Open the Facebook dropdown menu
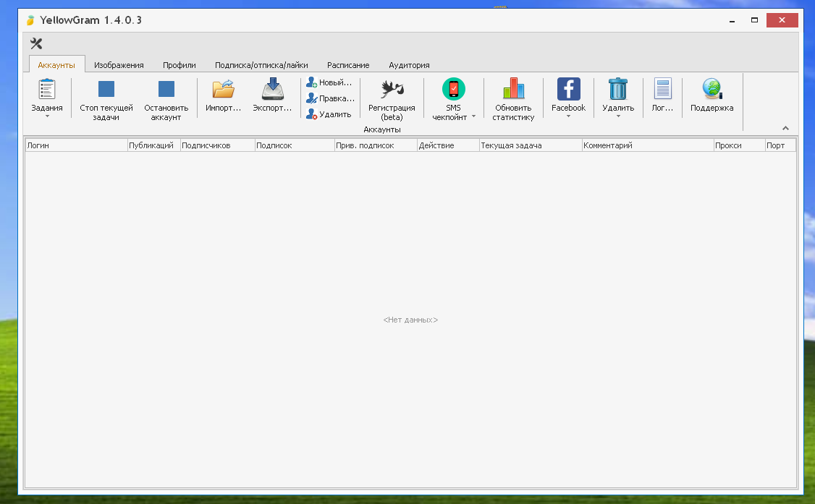 pos(568,116)
